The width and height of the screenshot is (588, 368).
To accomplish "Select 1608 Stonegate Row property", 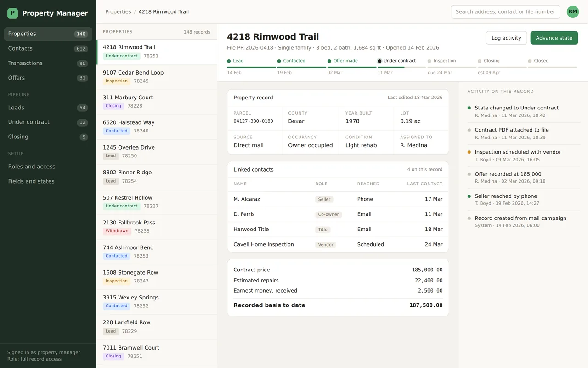I will [x=157, y=277].
